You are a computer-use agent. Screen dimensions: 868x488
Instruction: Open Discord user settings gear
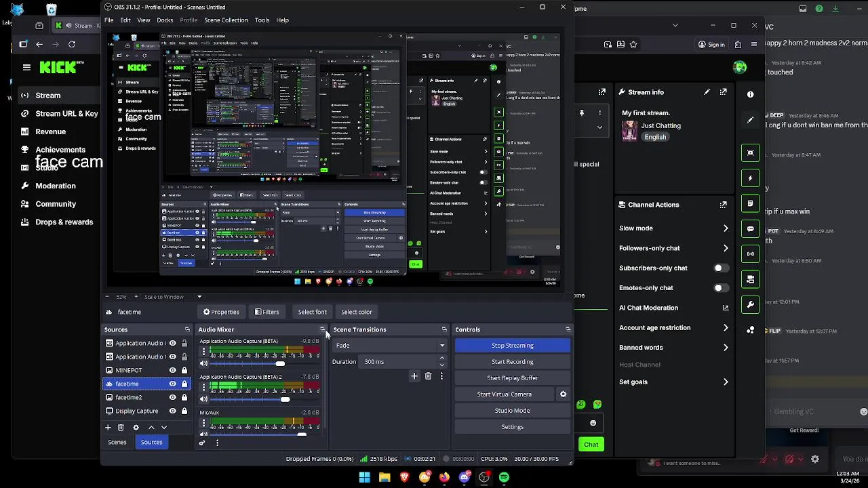tap(815, 460)
